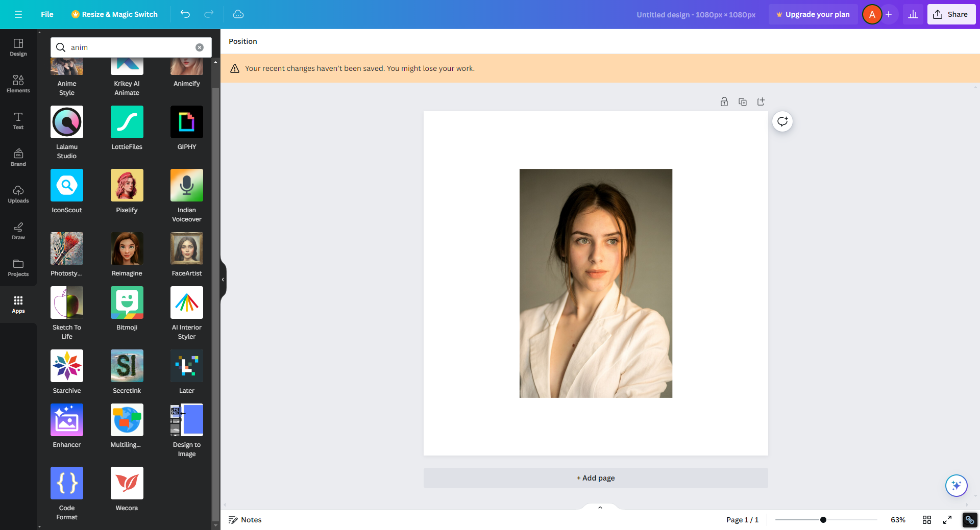Clear the anim search field
Viewport: 980px width, 530px height.
pos(199,47)
